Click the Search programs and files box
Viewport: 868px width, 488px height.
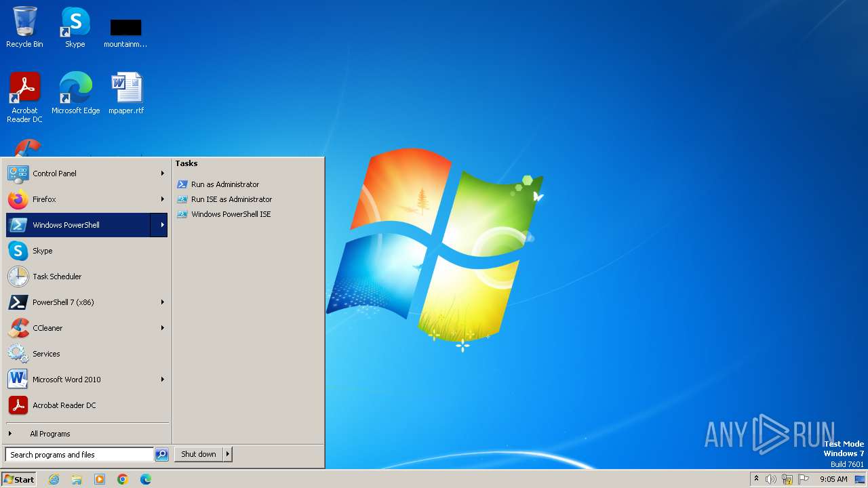tap(79, 455)
